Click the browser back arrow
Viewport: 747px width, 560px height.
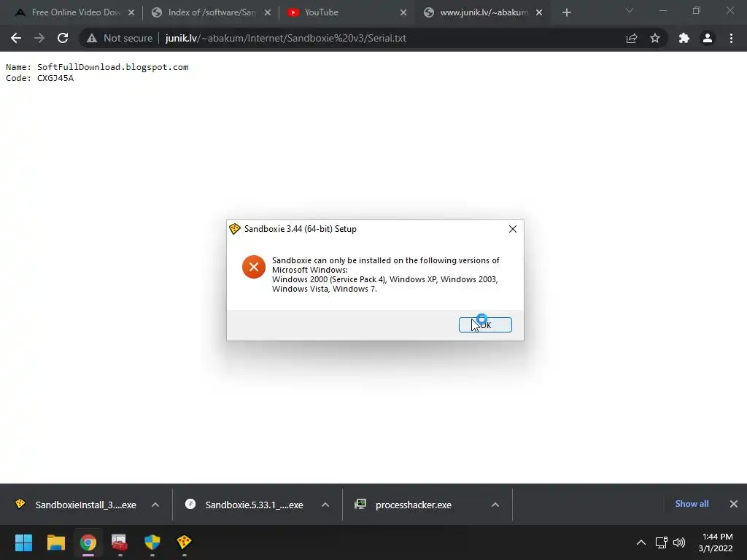point(16,38)
